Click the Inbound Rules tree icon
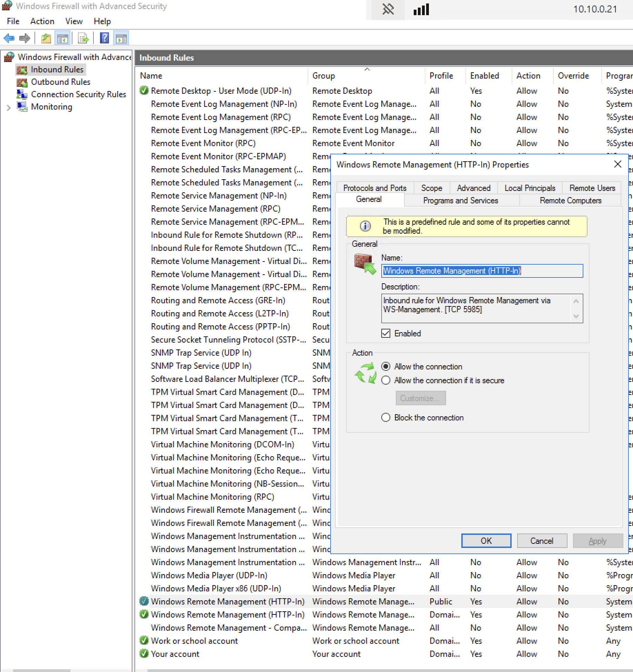Image resolution: width=633 pixels, height=672 pixels. 22,70
